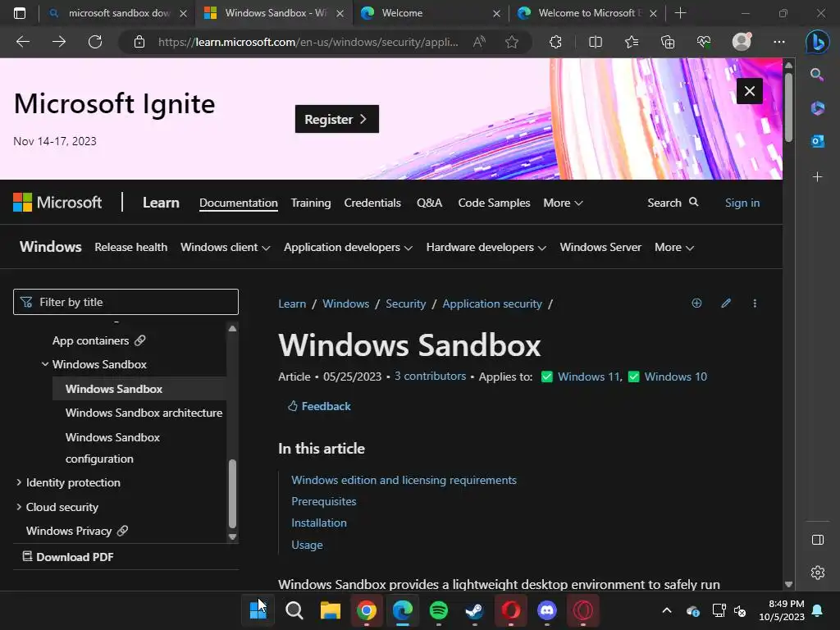This screenshot has height=630, width=840.
Task: Open More actions vertical dots on article
Action: click(755, 304)
